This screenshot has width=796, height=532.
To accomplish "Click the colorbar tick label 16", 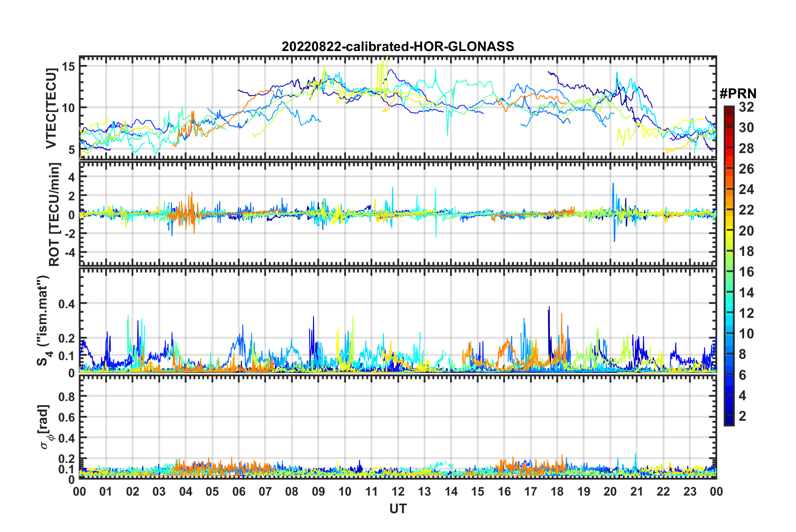I will (x=746, y=272).
